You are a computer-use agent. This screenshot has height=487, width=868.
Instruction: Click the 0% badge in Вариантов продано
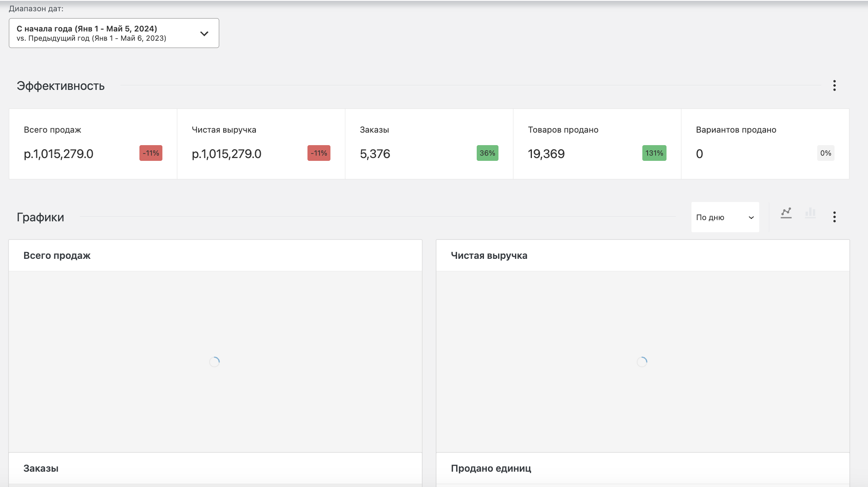(x=825, y=153)
